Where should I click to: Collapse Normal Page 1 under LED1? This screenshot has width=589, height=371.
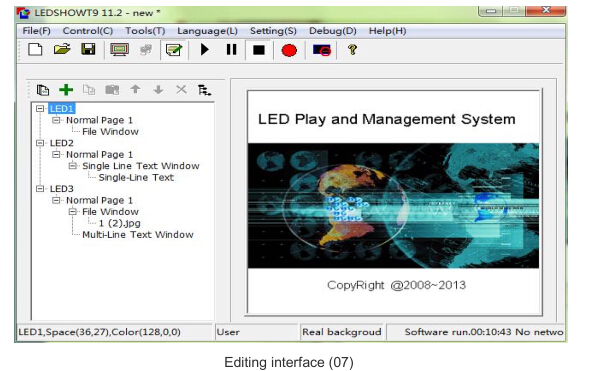(x=56, y=120)
